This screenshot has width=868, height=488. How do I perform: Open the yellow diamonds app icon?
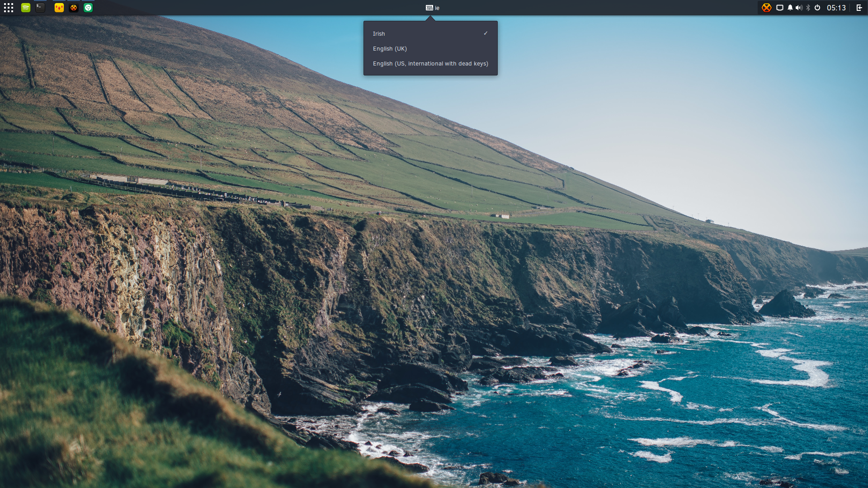[59, 8]
